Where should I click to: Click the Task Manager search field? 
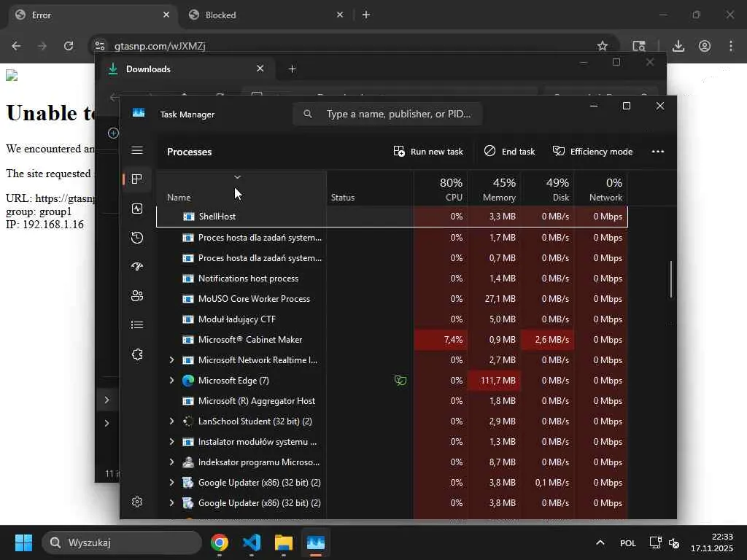click(x=387, y=114)
